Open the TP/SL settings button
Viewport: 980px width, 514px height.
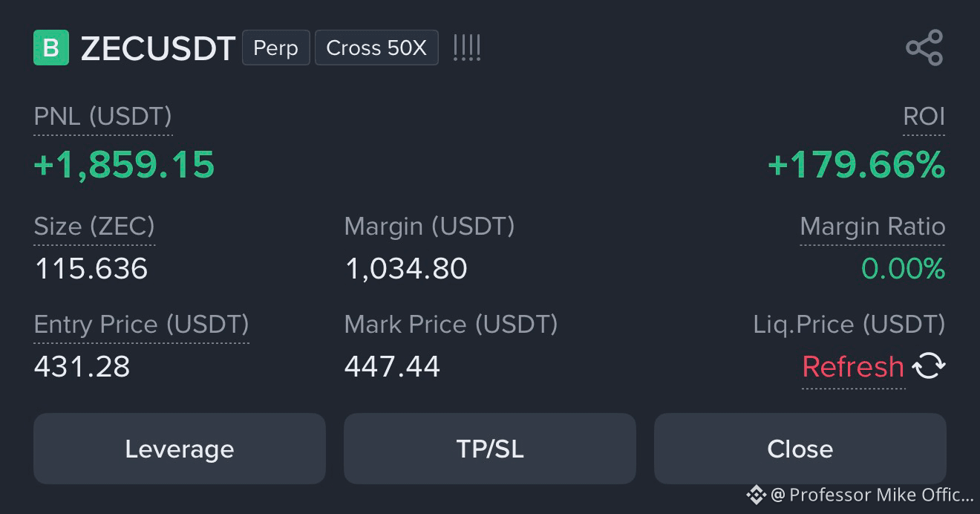490,449
